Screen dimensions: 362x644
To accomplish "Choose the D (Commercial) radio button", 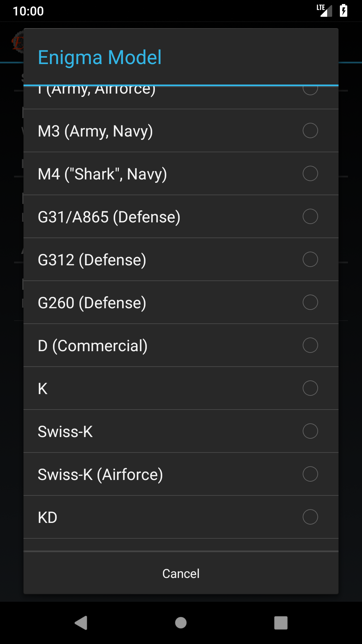I will [x=310, y=345].
